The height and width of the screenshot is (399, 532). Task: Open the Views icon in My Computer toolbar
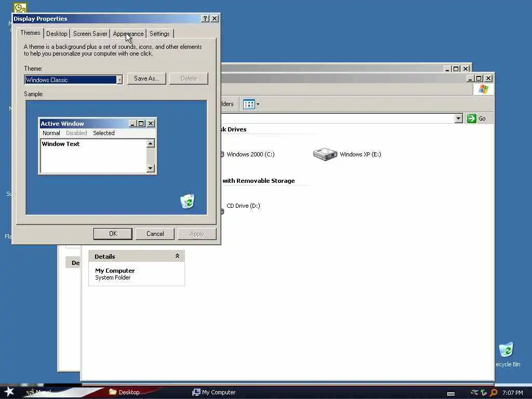pyautogui.click(x=249, y=104)
